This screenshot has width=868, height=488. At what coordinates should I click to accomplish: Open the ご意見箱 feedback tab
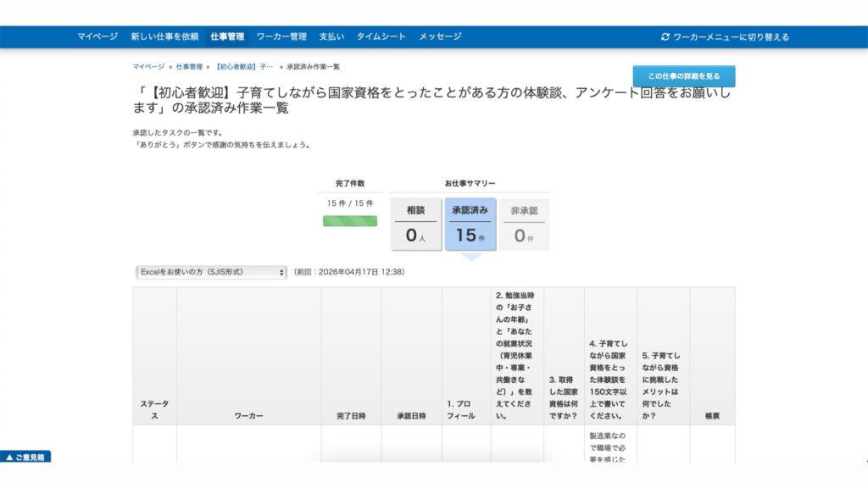pyautogui.click(x=26, y=457)
